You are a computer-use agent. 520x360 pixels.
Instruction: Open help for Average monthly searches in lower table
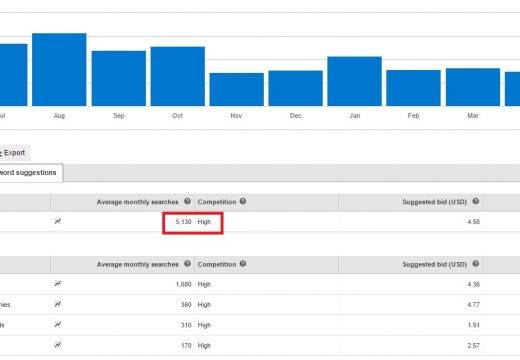click(187, 263)
